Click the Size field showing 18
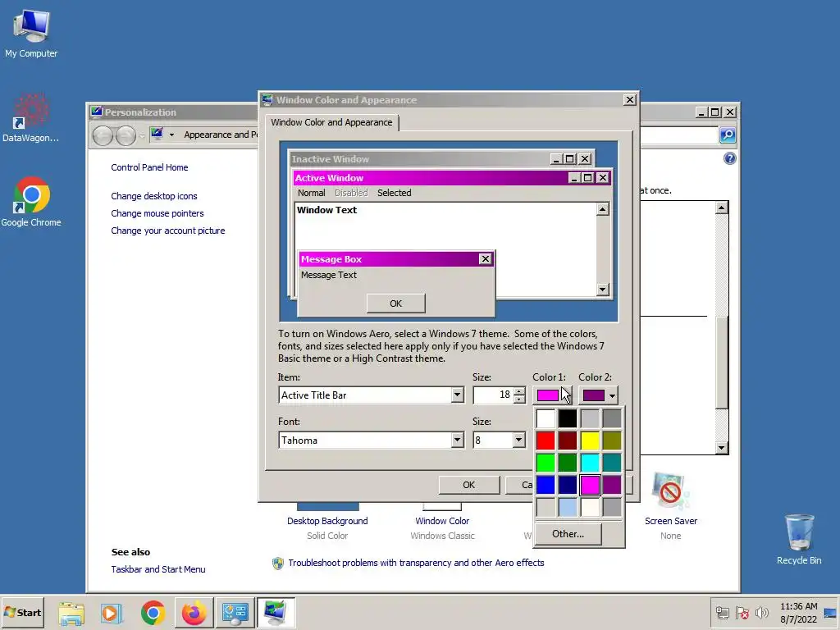The image size is (840, 630). pos(493,395)
